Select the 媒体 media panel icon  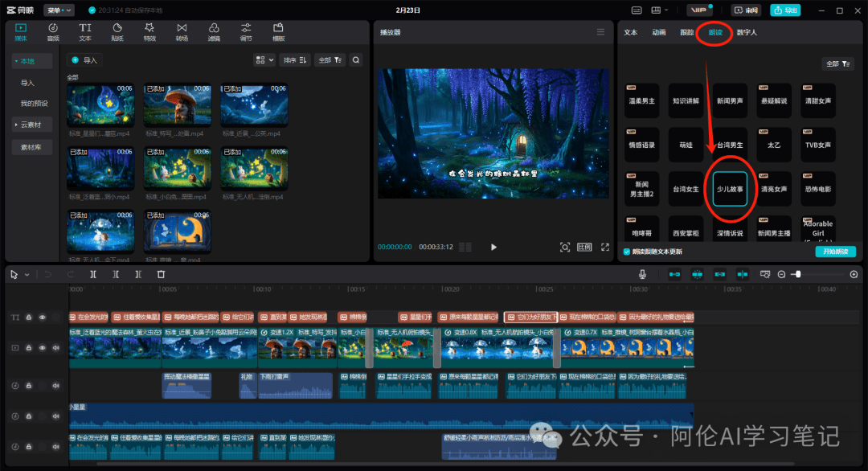(x=20, y=32)
